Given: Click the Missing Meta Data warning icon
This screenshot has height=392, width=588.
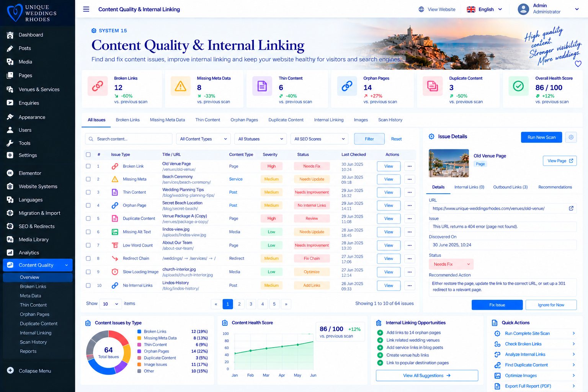Looking at the screenshot, I should tap(180, 86).
